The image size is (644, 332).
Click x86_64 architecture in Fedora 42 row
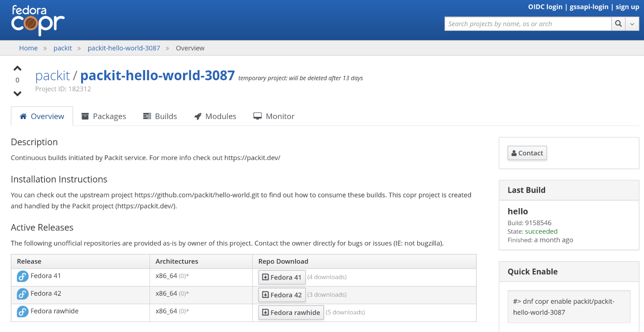166,293
